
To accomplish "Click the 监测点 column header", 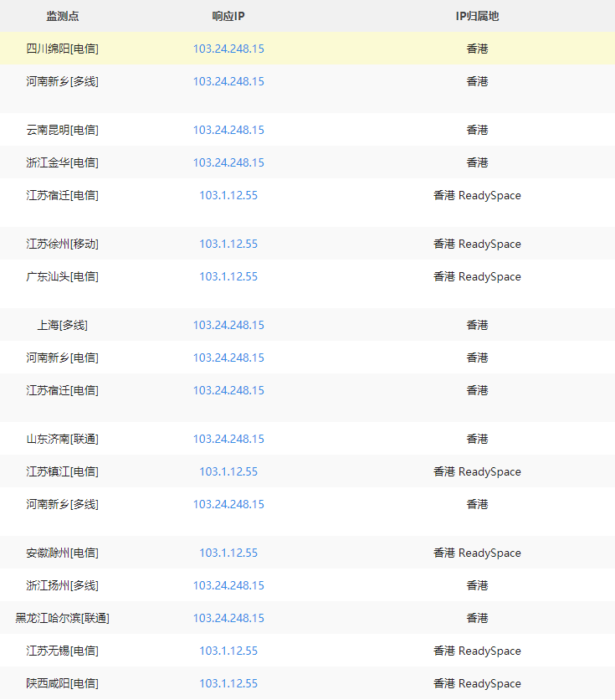I will pos(63,16).
